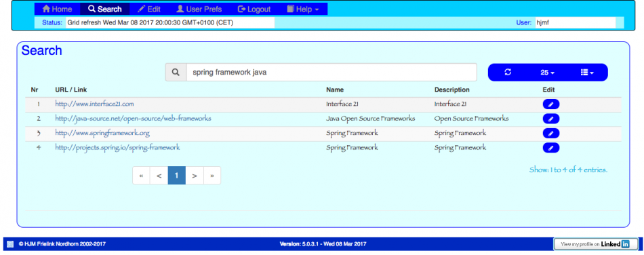Viewport: 644px width, 255px height.
Task: Open the 25 page size dropdown
Action: click(548, 73)
